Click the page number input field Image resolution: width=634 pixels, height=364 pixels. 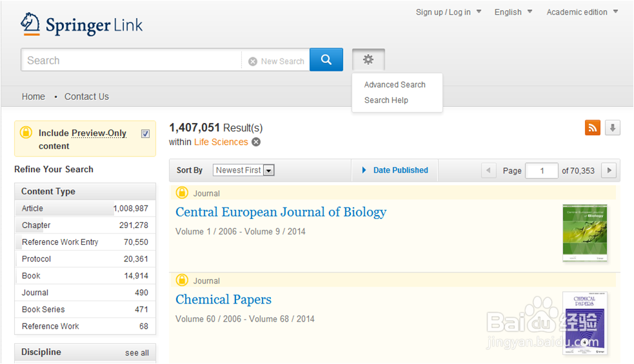click(542, 171)
